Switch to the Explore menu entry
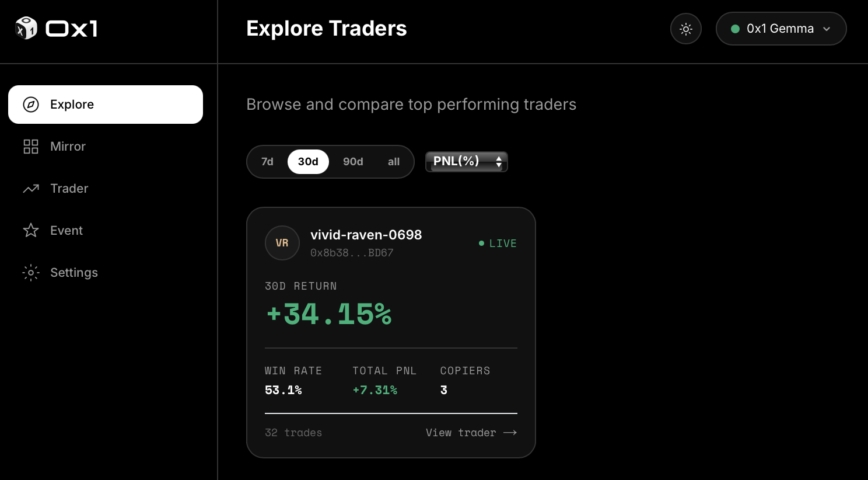 click(72, 105)
